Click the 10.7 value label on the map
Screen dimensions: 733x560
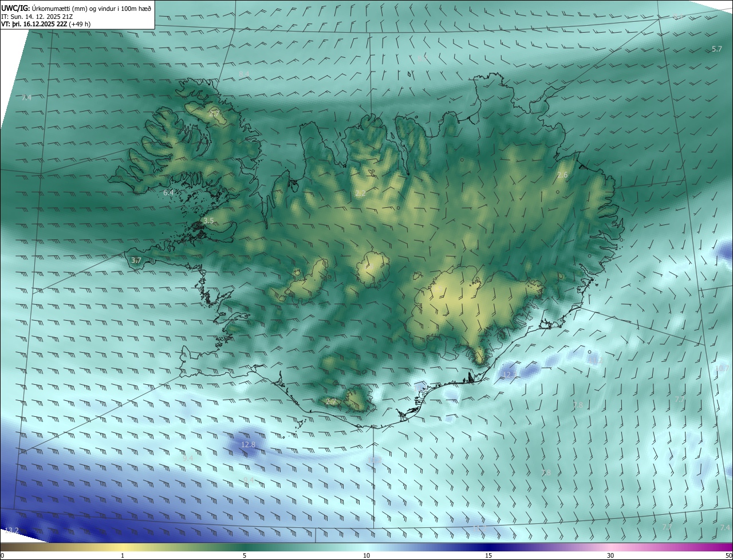[x=722, y=369]
